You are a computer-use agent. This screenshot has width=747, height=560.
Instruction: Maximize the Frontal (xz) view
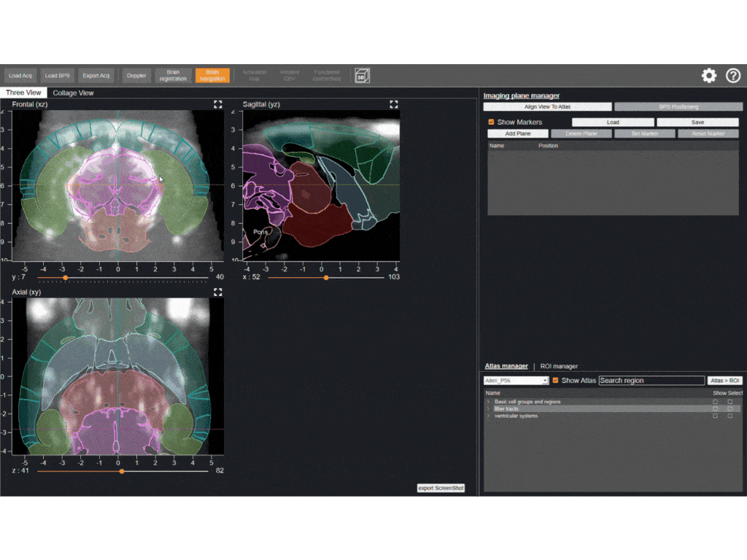[217, 104]
